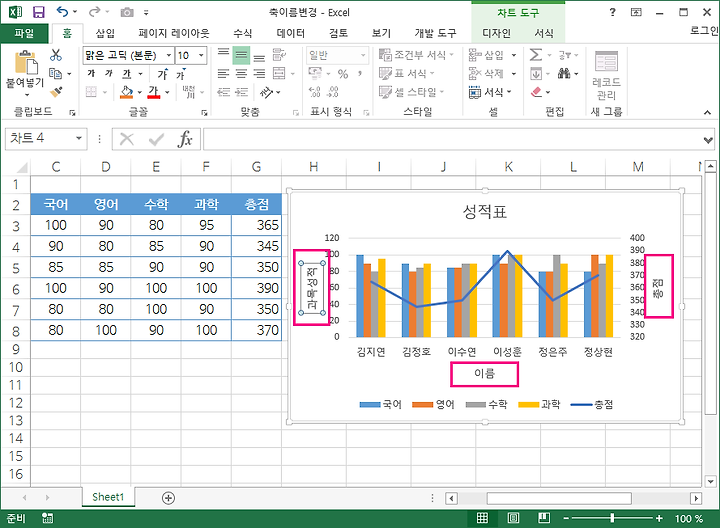The image size is (720, 528).
Task: Toggle Top Align button
Action: pos(223,55)
